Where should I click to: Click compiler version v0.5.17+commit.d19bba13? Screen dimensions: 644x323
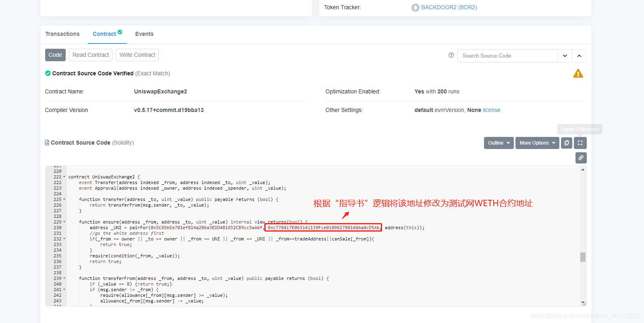point(169,110)
